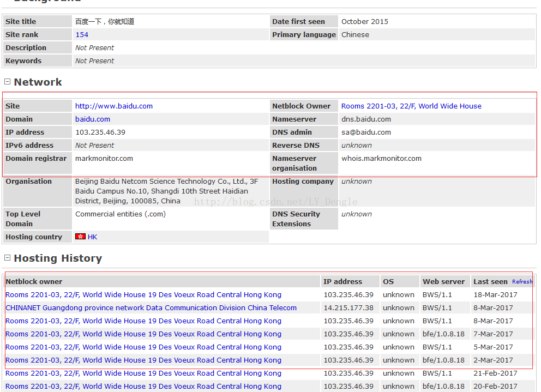Click bfe/1.0.8.18 in the 7-Mar-2017 row

[x=443, y=334]
